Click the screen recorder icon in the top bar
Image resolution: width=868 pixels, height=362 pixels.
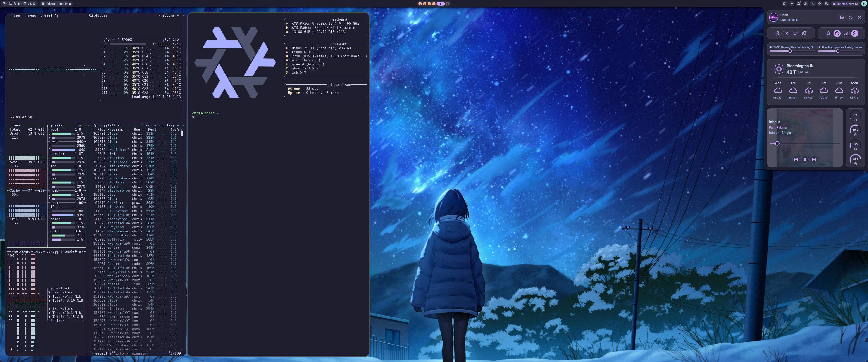point(785,4)
